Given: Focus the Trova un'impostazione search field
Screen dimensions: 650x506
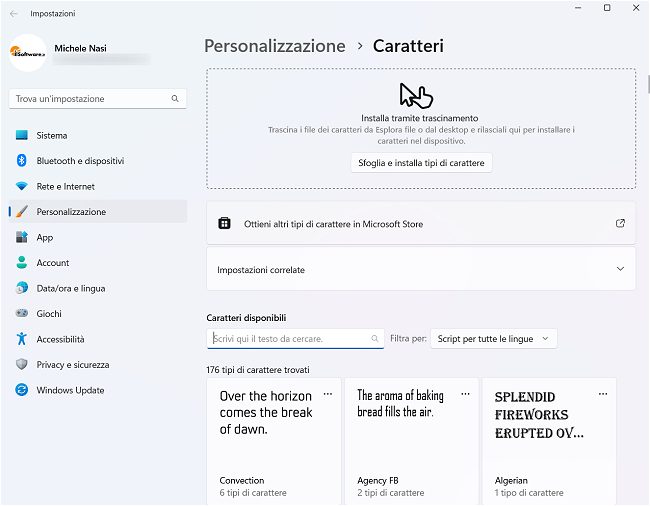Looking at the screenshot, I should click(x=98, y=99).
